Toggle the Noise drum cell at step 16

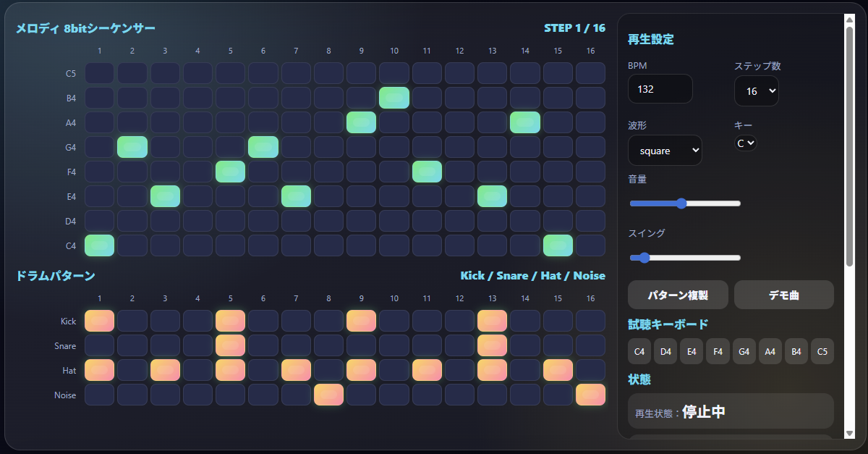(x=590, y=395)
